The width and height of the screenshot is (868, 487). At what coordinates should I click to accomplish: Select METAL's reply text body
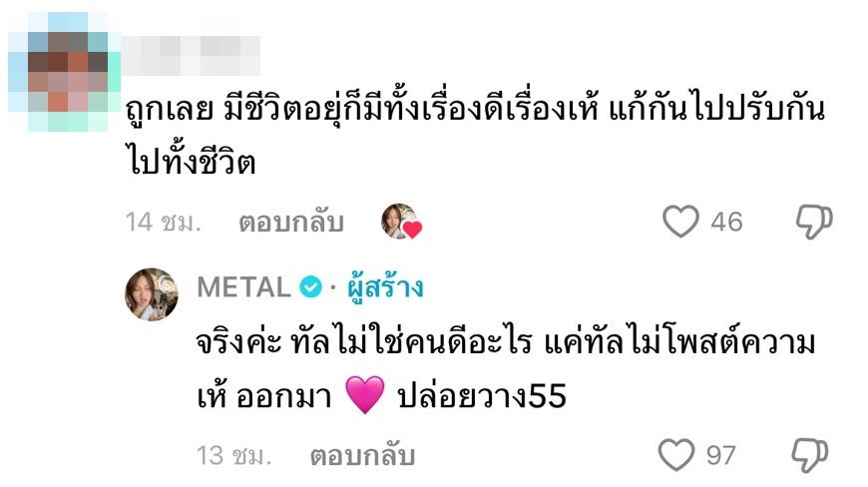click(506, 369)
